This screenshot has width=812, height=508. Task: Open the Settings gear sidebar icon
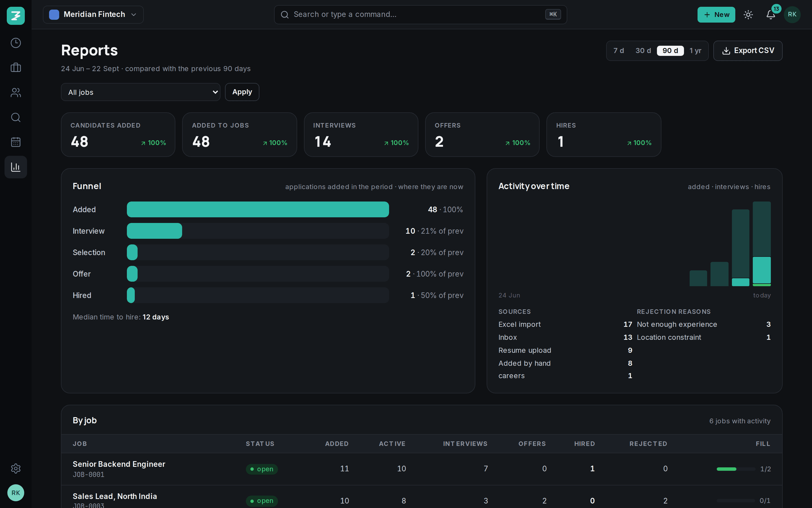tap(16, 468)
